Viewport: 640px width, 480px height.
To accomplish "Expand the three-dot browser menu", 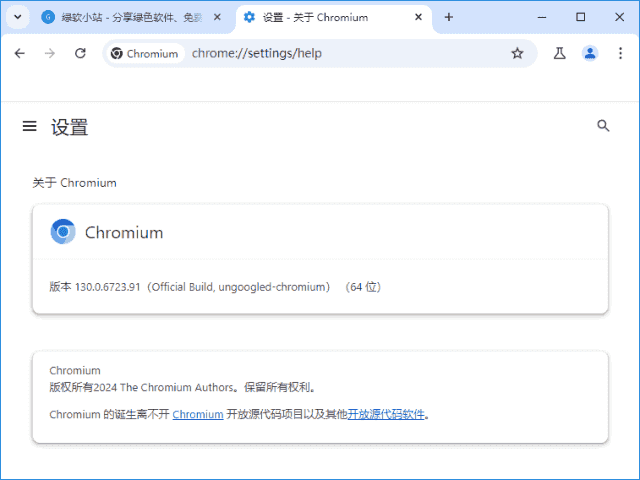I will click(x=620, y=53).
